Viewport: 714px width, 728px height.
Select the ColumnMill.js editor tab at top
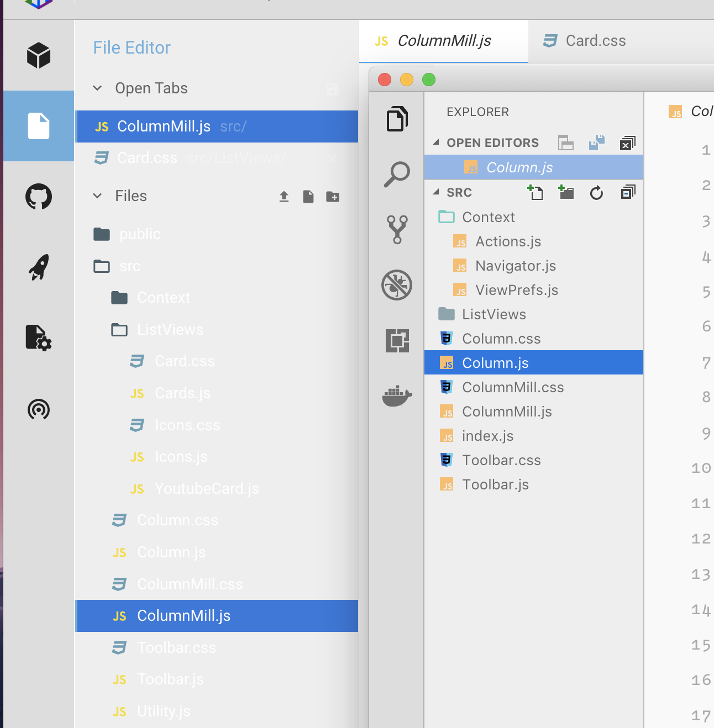[x=444, y=41]
